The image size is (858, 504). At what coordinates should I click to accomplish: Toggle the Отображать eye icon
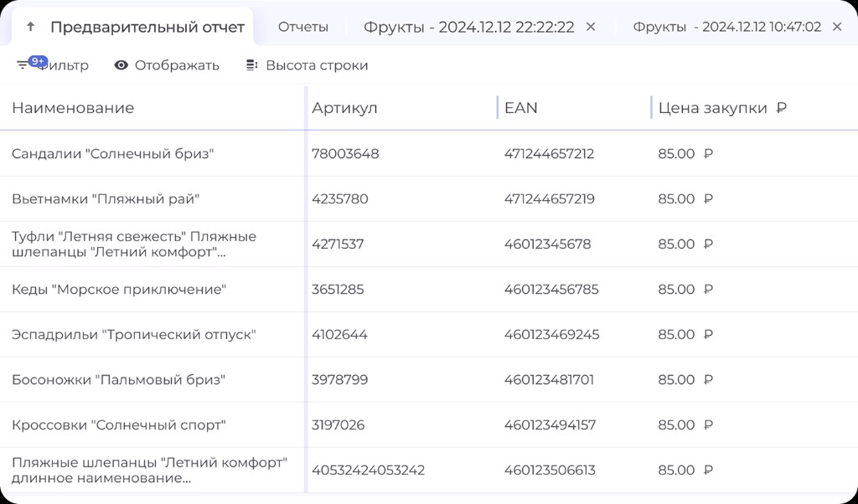point(121,65)
